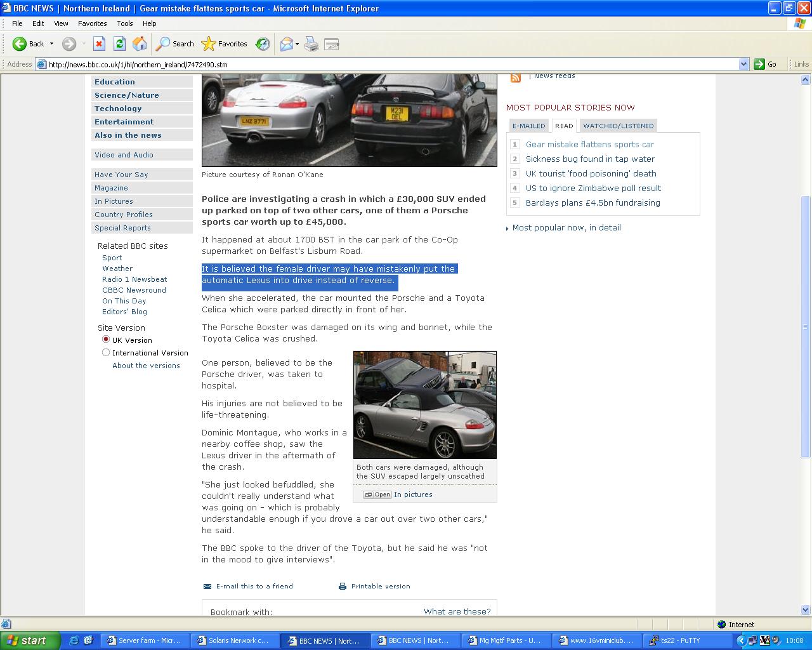Open the Technology sidebar section
Screen dimensions: 812x650
click(142, 109)
